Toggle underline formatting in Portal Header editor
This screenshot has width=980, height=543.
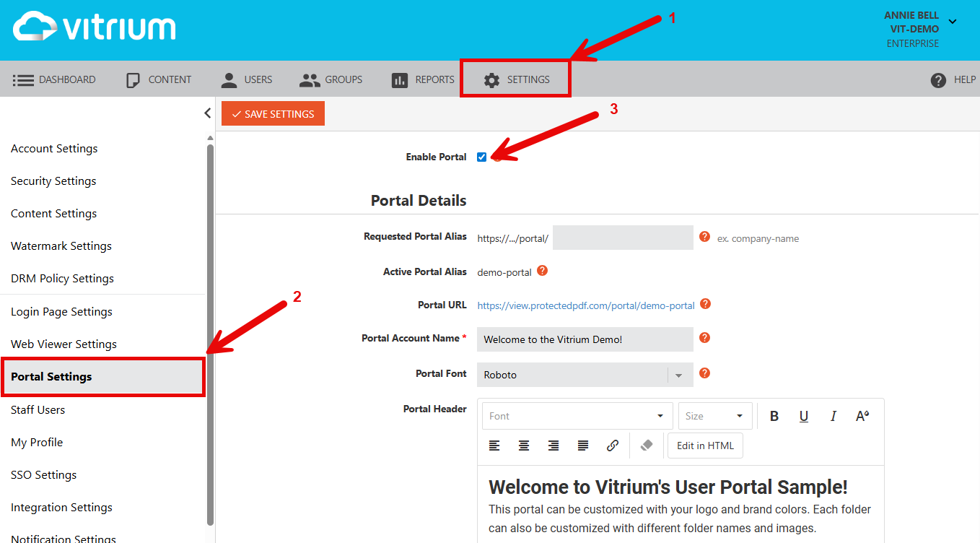(x=804, y=416)
